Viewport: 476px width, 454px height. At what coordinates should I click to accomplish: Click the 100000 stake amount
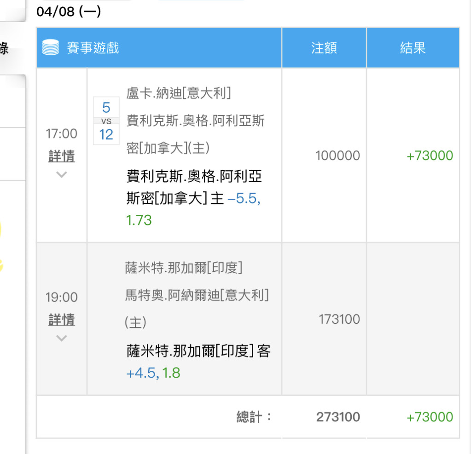(x=337, y=155)
